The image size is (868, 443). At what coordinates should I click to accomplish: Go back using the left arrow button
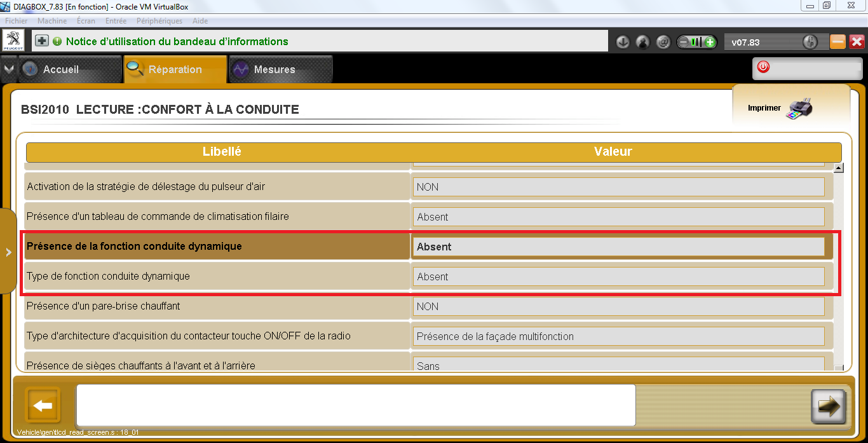[43, 406]
